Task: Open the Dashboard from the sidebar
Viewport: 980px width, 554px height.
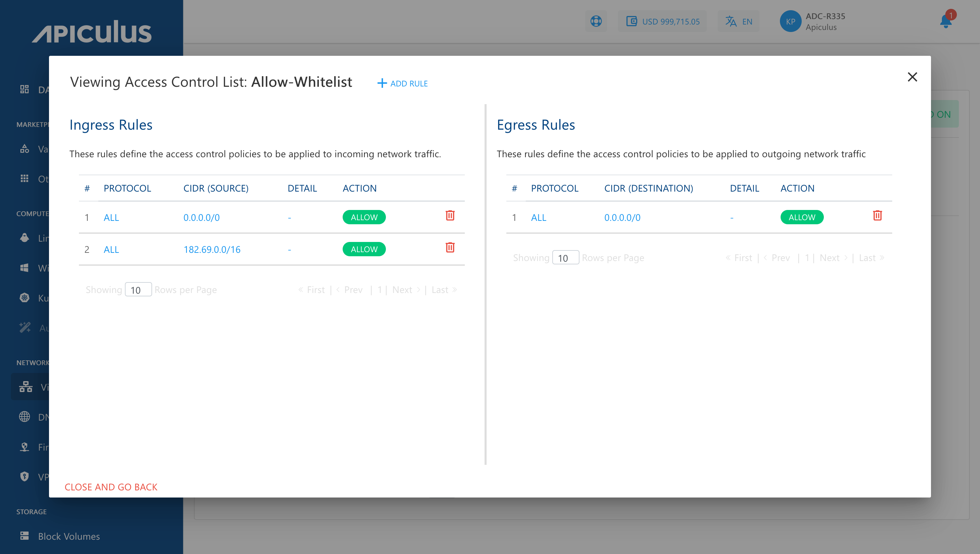Action: pos(24,90)
